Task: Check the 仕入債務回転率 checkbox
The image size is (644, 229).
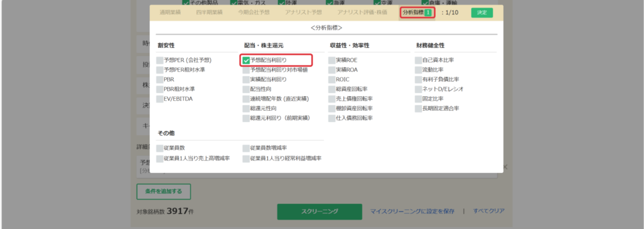Action: pos(332,118)
